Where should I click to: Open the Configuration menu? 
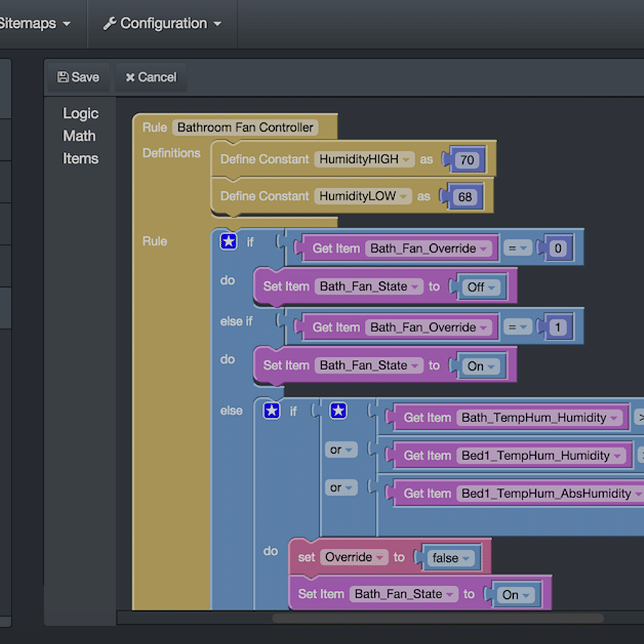point(161,23)
